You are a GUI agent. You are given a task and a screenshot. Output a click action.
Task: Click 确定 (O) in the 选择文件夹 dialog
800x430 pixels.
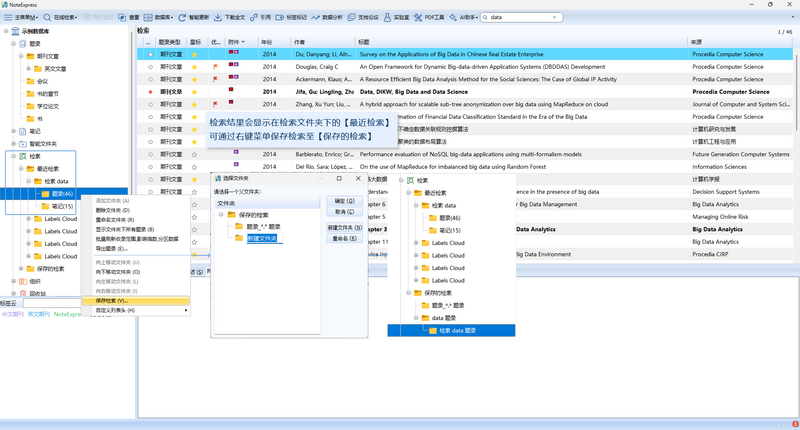coord(344,200)
